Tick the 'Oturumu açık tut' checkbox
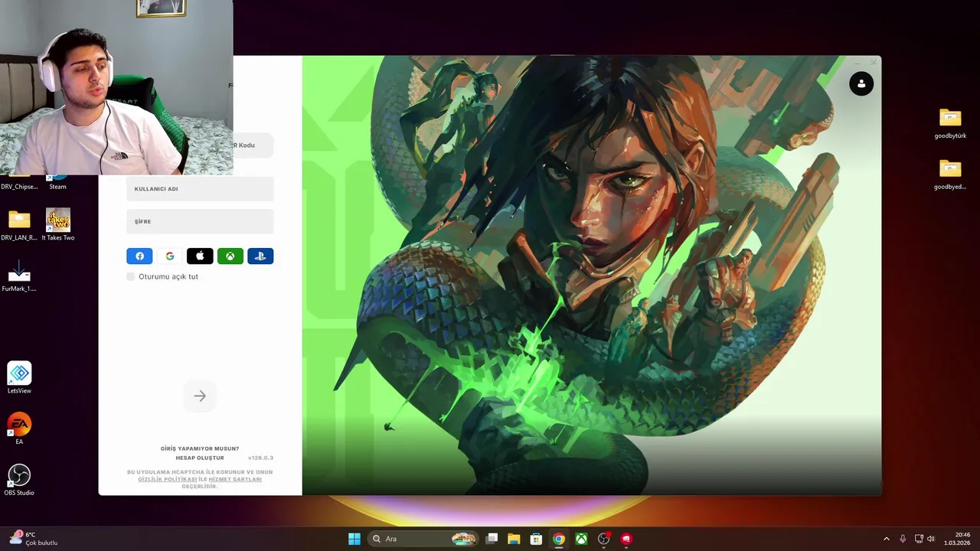Screen dimensions: 980x551 pos(131,276)
